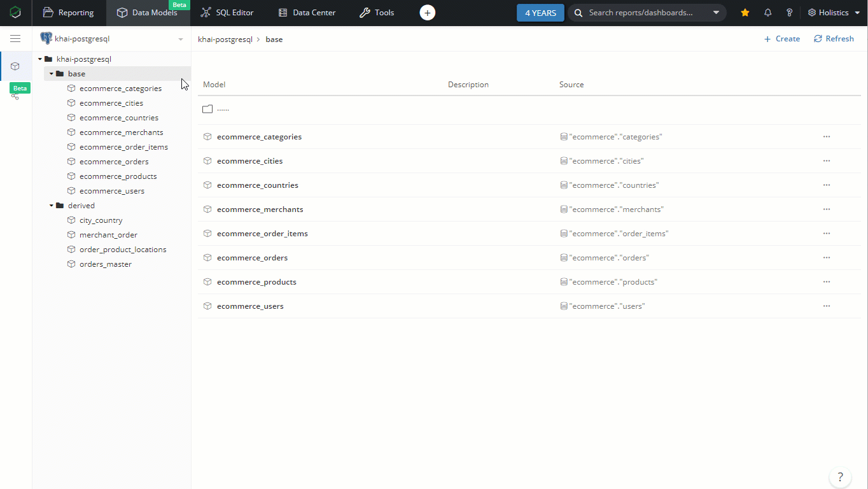Click the yellow star favorites icon
868x489 pixels.
pos(745,13)
